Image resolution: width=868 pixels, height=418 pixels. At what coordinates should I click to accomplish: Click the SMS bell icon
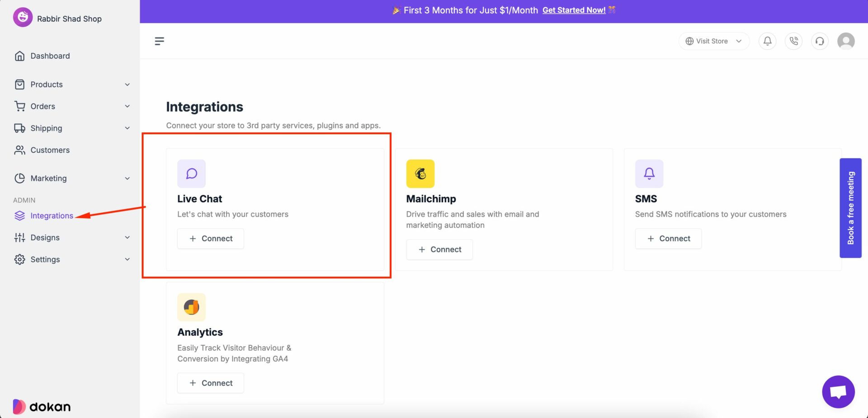coord(649,174)
